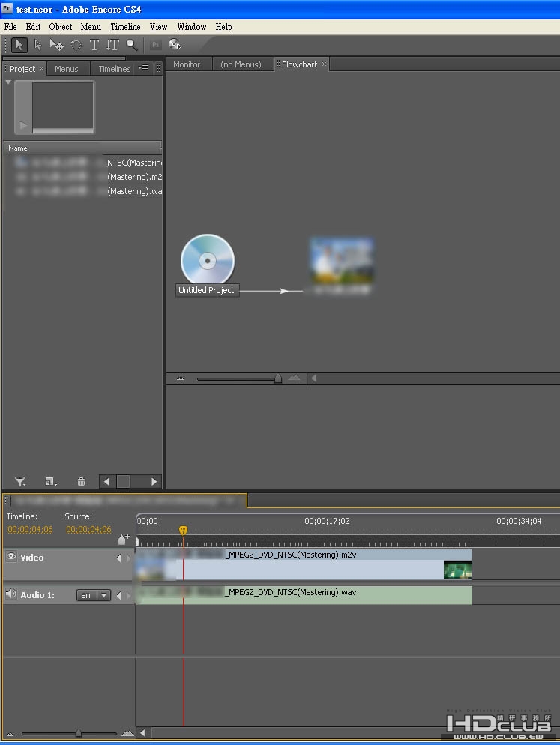560x745 pixels.
Task: Switch to the Monitor tab
Action: pyautogui.click(x=187, y=64)
